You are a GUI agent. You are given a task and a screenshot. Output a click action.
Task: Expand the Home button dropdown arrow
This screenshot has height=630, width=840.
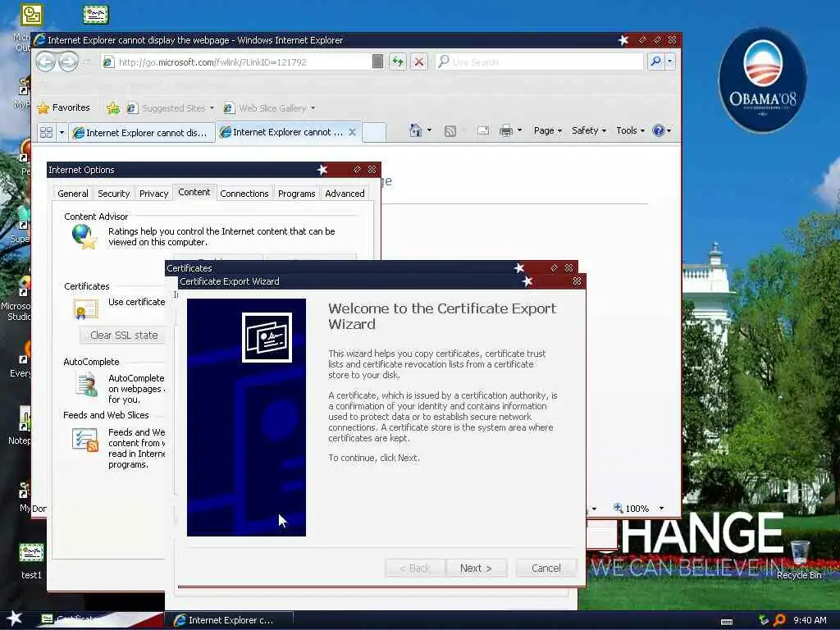pos(429,130)
